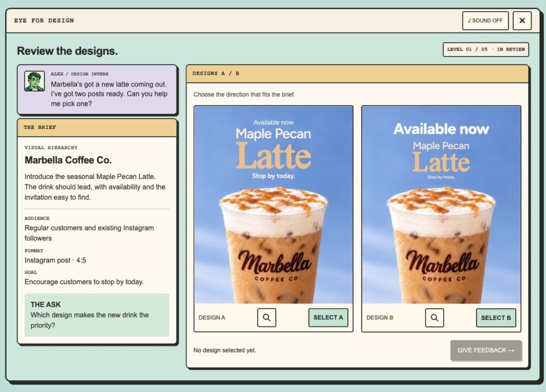Screen dimensions: 546x392
Task: Click 'Encourage customers to stop by today.' goal
Action: tap(84, 282)
